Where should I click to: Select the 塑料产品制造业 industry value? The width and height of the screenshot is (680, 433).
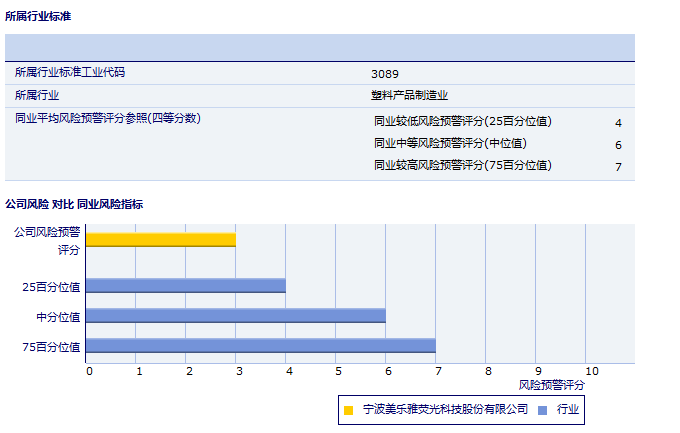(x=409, y=96)
